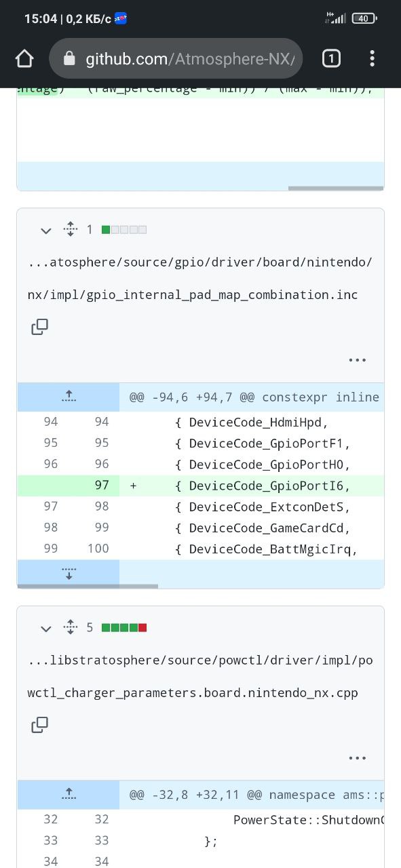Open options menu for gpio_internal_pad_map_combination.inc
This screenshot has width=401, height=868.
click(358, 360)
